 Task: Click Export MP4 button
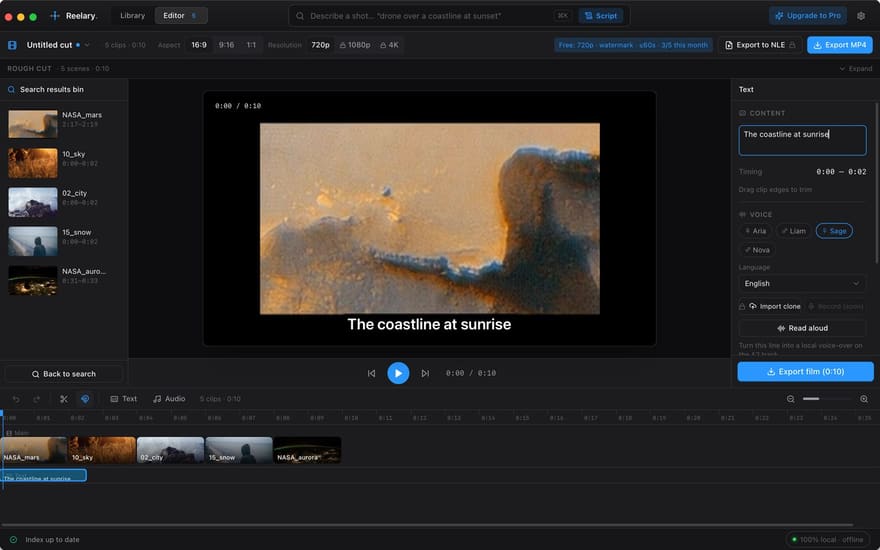click(x=840, y=45)
